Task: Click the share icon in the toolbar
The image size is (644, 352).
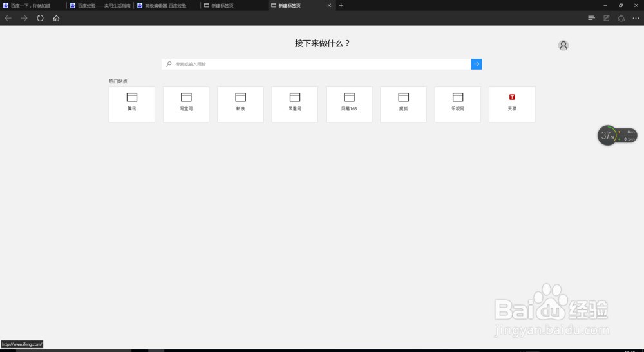Action: tap(621, 18)
